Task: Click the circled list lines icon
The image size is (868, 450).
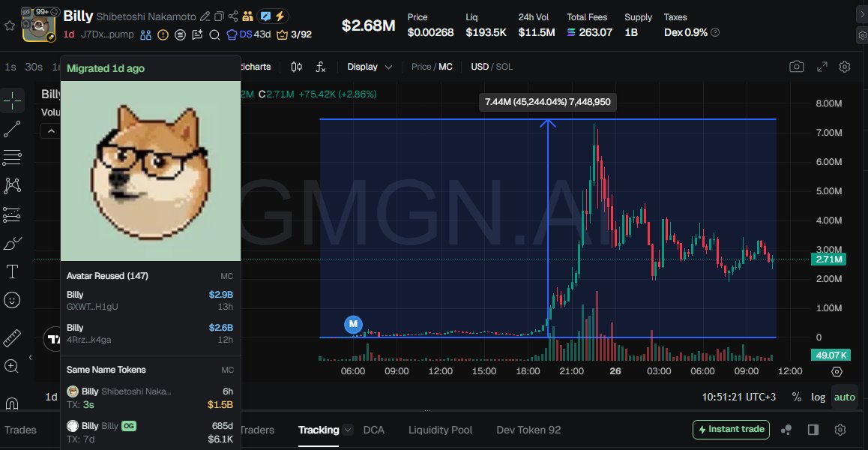Action: tap(180, 35)
